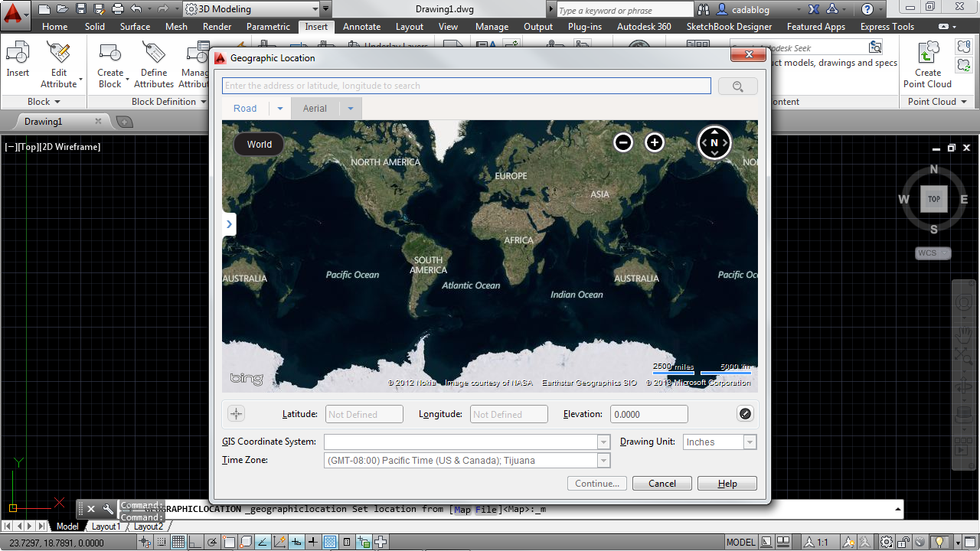Screen dimensions: 980x551
Task: Switch to the Aerial map tab
Action: click(315, 109)
